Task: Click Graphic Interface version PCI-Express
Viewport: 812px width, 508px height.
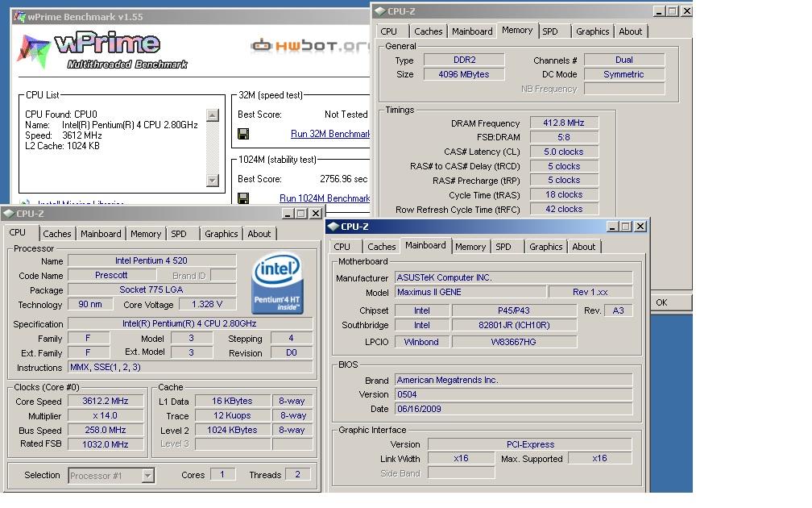Action: pyautogui.click(x=530, y=444)
